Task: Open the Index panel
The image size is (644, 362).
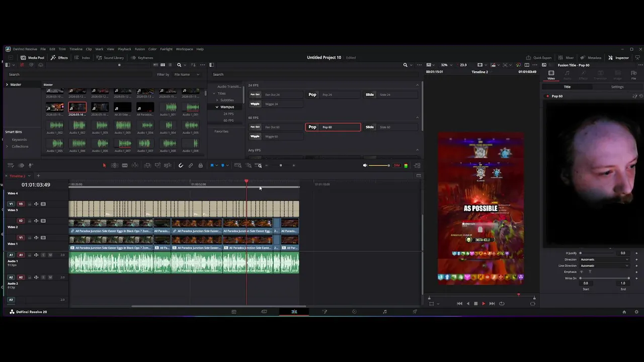Action: click(x=82, y=58)
